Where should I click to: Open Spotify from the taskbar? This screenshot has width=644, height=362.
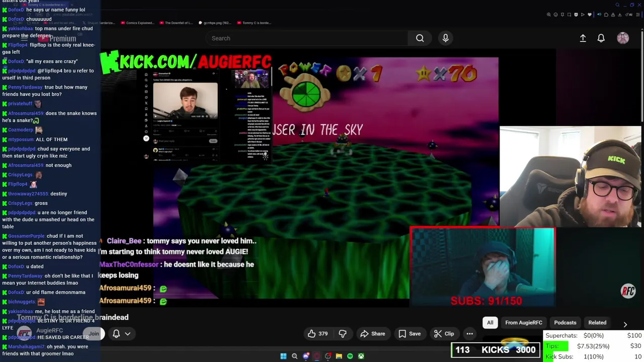coord(350,356)
